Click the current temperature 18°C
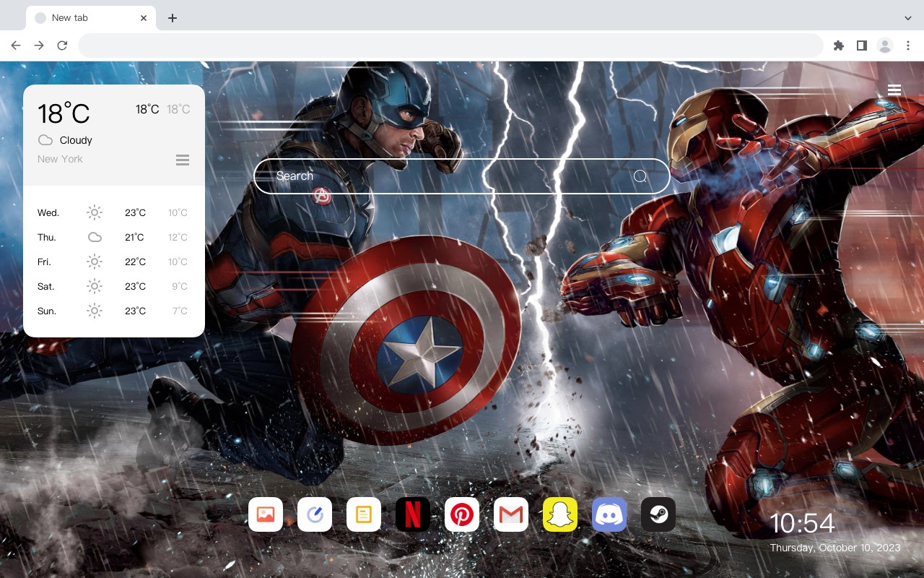This screenshot has width=924, height=578. [64, 113]
